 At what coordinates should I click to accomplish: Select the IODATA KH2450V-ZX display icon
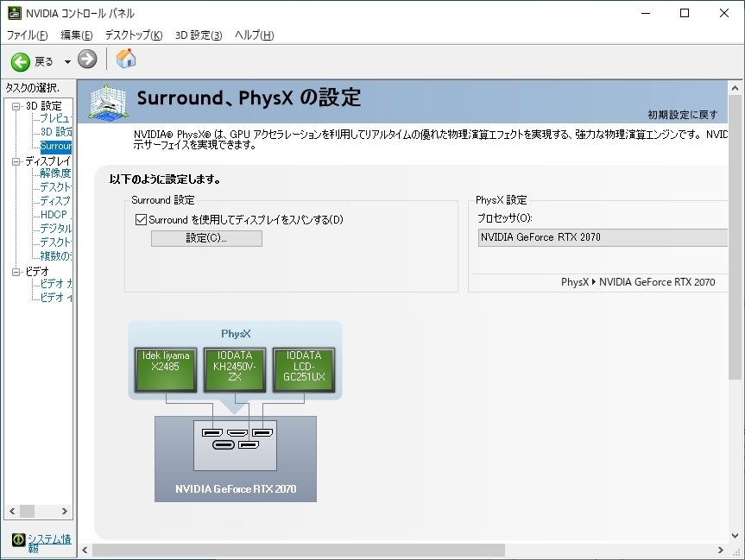pos(235,370)
